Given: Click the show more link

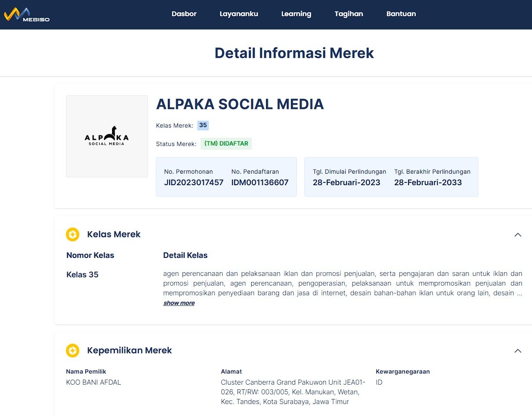Looking at the screenshot, I should pyautogui.click(x=179, y=303).
